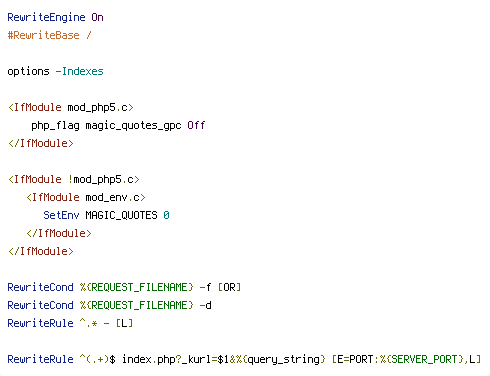Click 'php_flag' in the php5 block
This screenshot has height=376, width=490.
[x=55, y=126]
